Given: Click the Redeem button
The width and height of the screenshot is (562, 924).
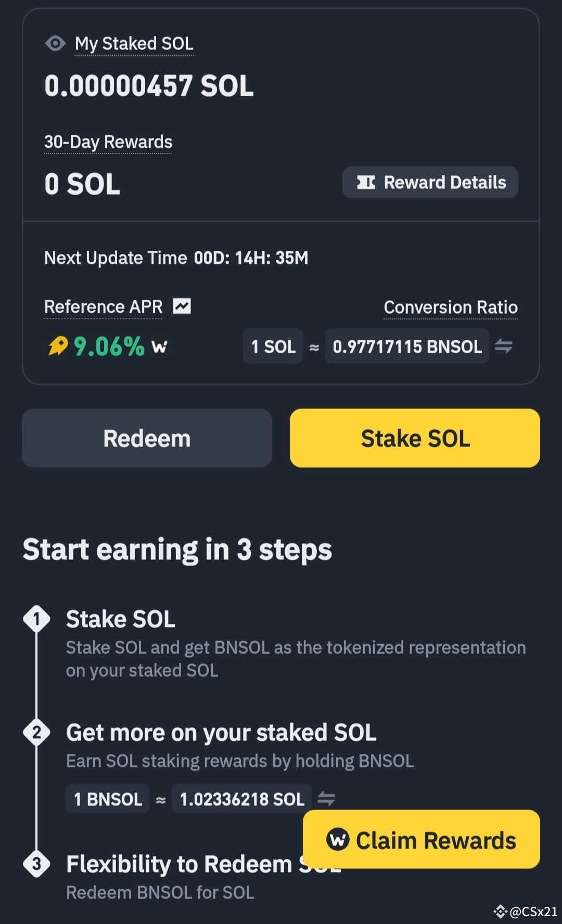Looking at the screenshot, I should coord(146,438).
